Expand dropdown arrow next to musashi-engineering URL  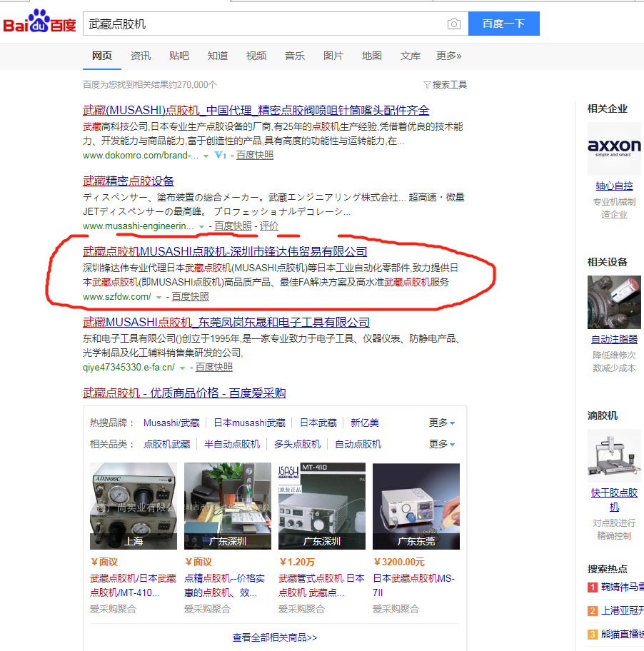pos(201,227)
